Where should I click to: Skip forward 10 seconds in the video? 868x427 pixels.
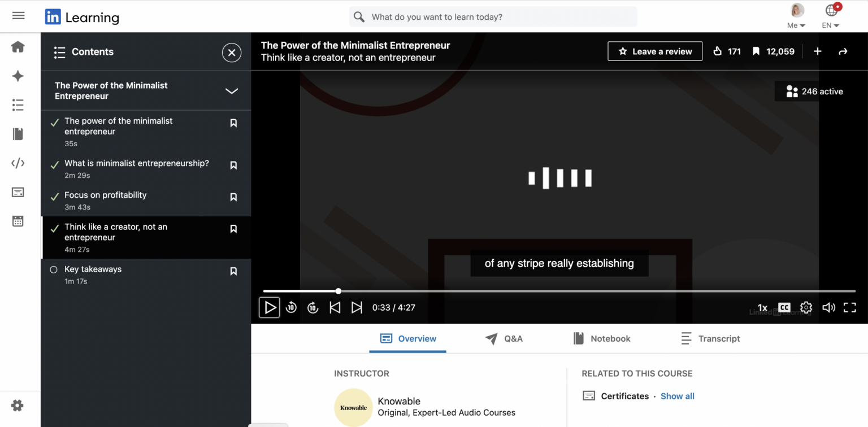(313, 307)
